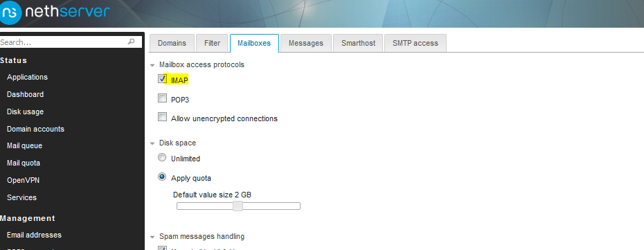Collapse the Spam messages handling section
This screenshot has height=250, width=644.
pyautogui.click(x=153, y=237)
